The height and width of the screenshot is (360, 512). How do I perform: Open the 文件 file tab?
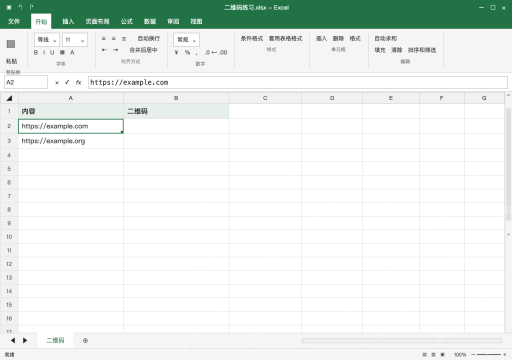coord(14,21)
